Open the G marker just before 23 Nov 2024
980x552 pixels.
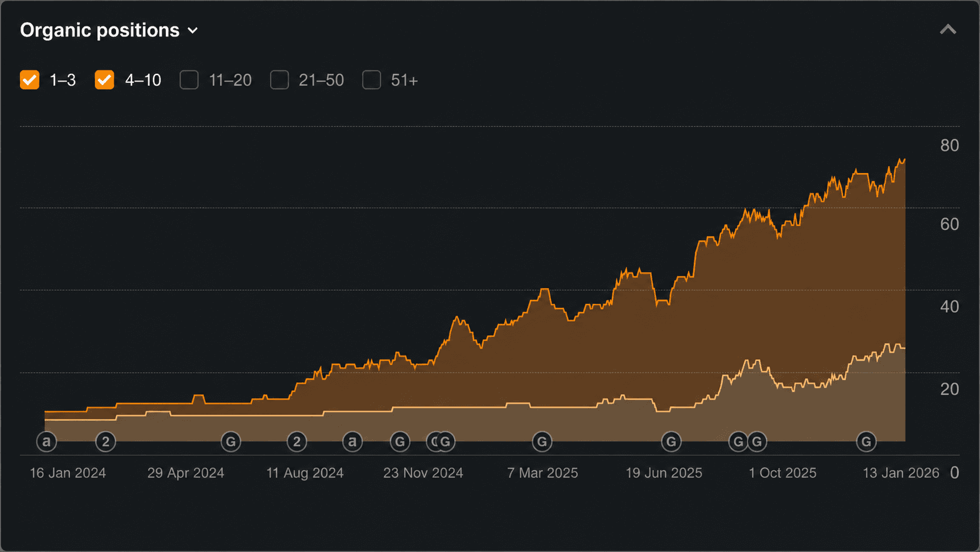(400, 442)
